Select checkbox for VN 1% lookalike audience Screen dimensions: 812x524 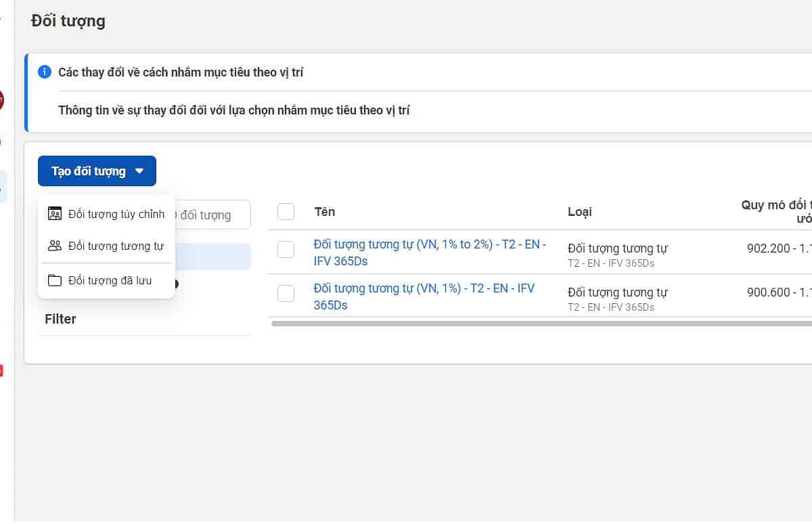(x=286, y=293)
